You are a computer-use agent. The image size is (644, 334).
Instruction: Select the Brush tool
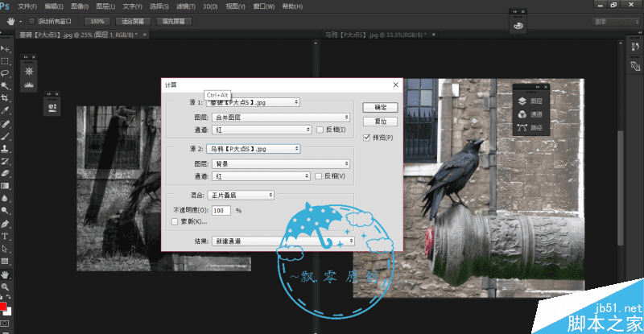[5, 136]
